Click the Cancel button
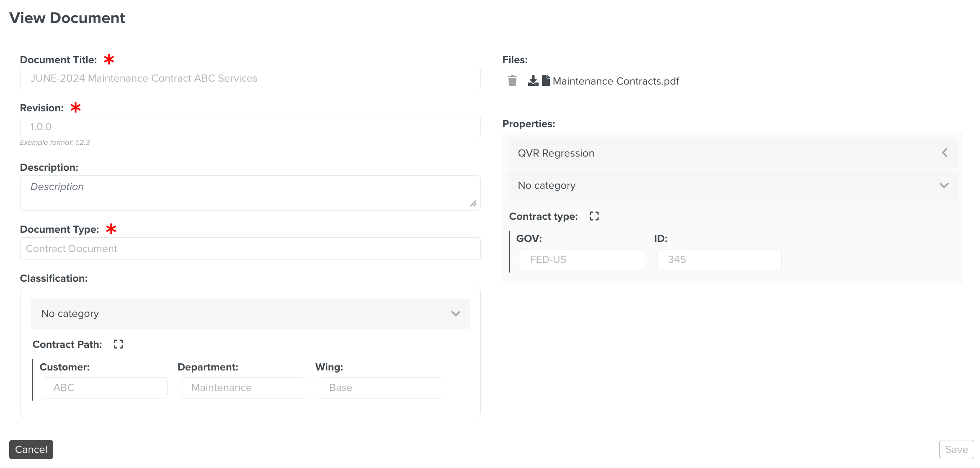 pyautogui.click(x=31, y=450)
